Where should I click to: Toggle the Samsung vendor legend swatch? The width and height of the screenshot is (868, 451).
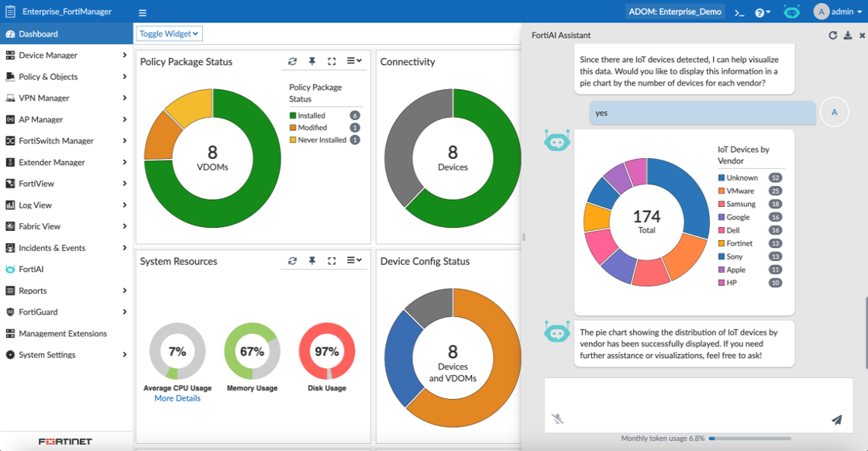coord(722,205)
